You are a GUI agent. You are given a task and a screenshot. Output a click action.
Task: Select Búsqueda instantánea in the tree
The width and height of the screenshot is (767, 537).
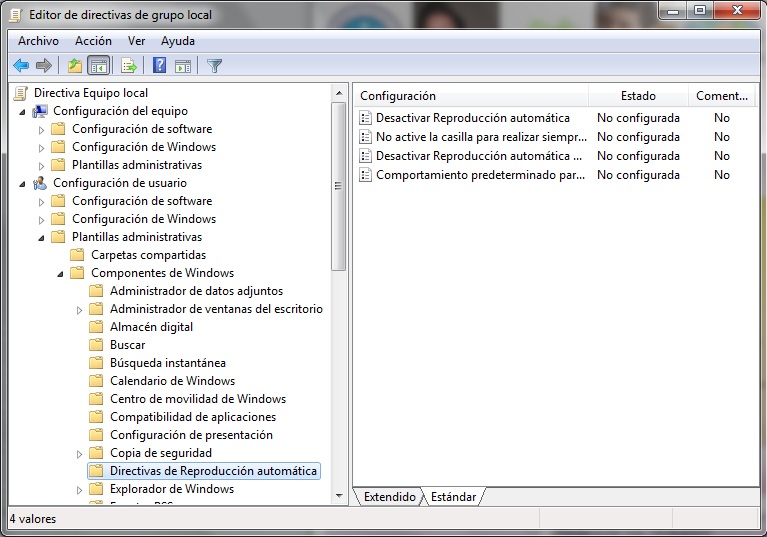click(x=168, y=363)
